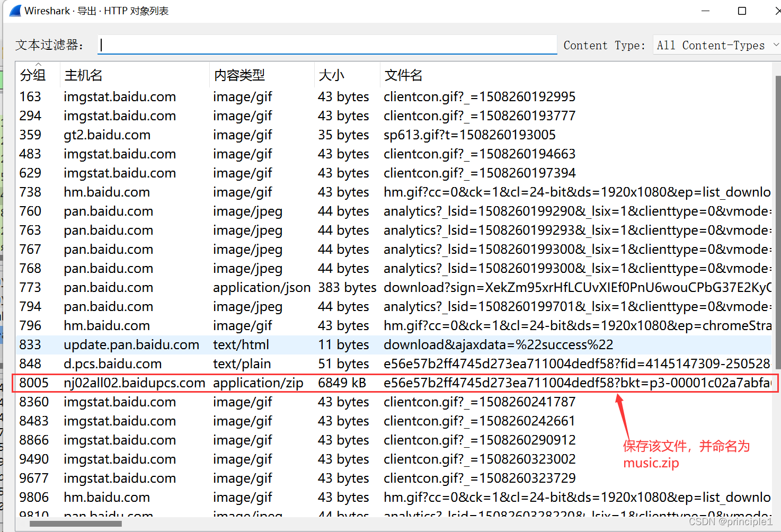Viewport: 781px width, 532px height.
Task: Click the vertical scrollbar thumb
Action: pyautogui.click(x=778, y=223)
